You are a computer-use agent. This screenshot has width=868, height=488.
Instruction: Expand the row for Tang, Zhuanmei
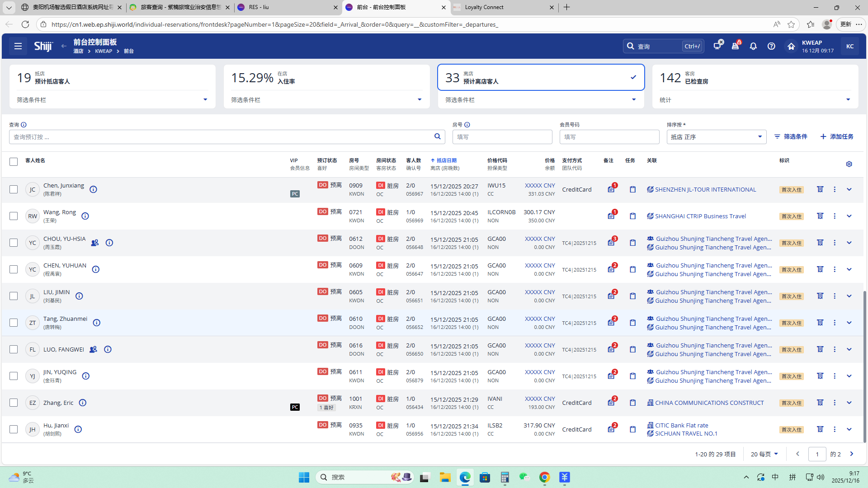pos(849,323)
